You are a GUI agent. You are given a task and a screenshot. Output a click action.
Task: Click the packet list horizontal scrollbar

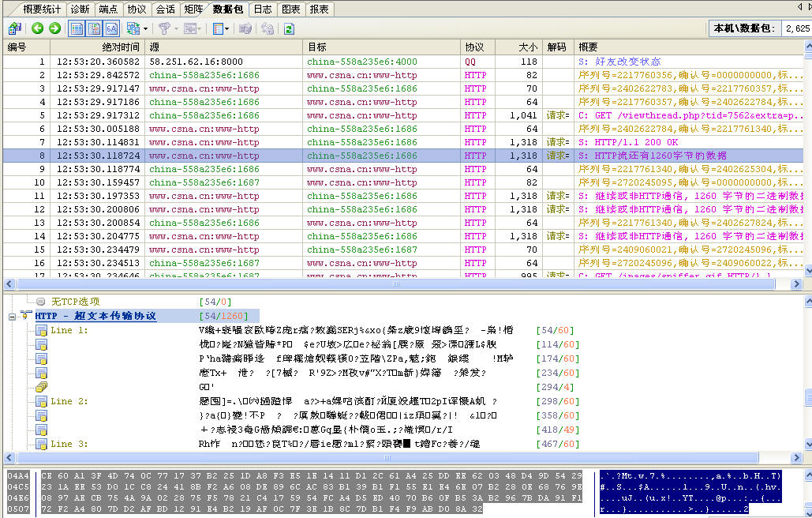pyautogui.click(x=395, y=283)
